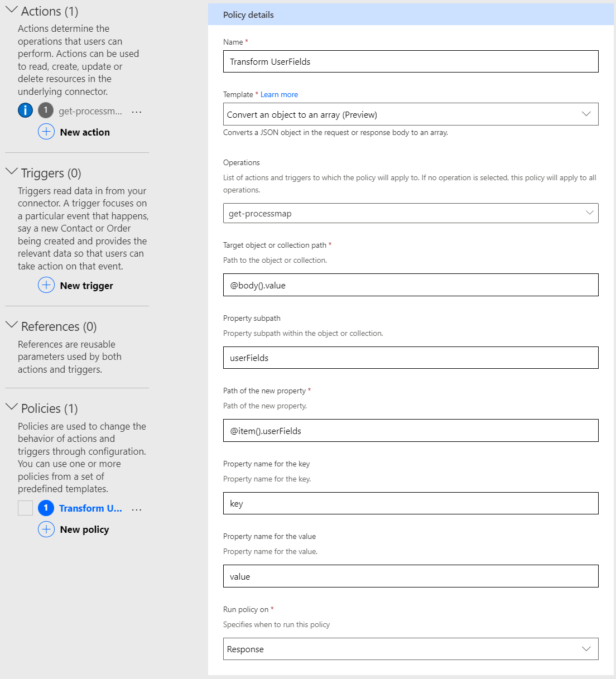Click the 'Run policy on' label
Viewport: 616px width, 679px height.
point(246,609)
